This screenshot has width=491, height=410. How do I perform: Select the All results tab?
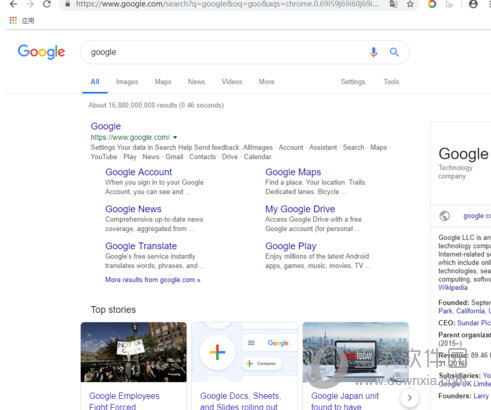[x=95, y=82]
